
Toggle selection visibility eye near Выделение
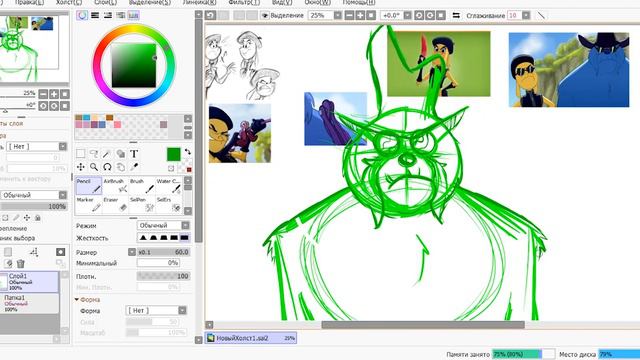coord(265,16)
